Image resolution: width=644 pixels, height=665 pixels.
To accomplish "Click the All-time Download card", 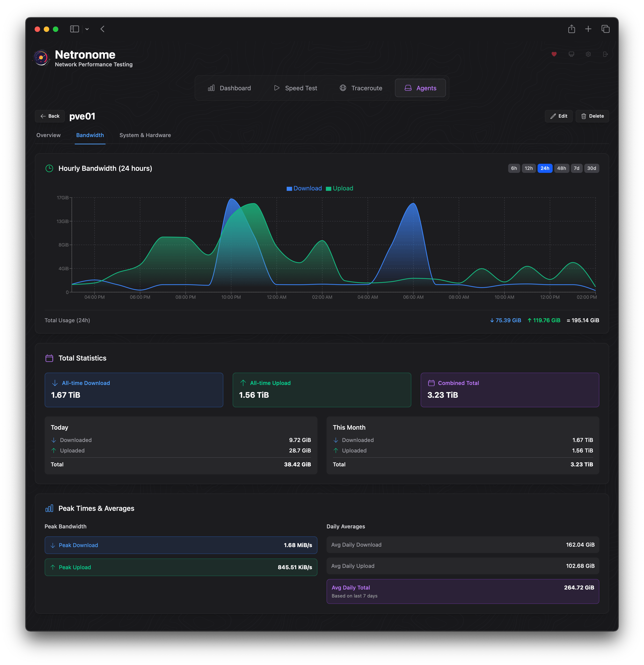I will pos(134,390).
